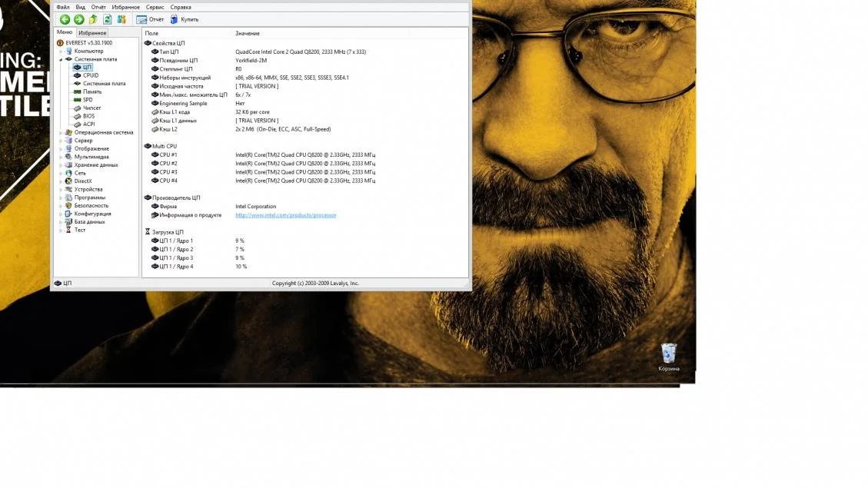Open the intel.com product info link
Screen dimensions: 868x488
(x=286, y=215)
